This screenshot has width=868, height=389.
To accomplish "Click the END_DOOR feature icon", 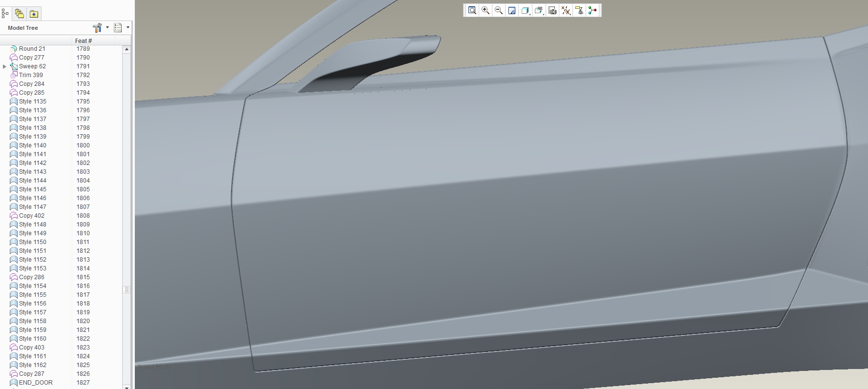I will pos(14,383).
